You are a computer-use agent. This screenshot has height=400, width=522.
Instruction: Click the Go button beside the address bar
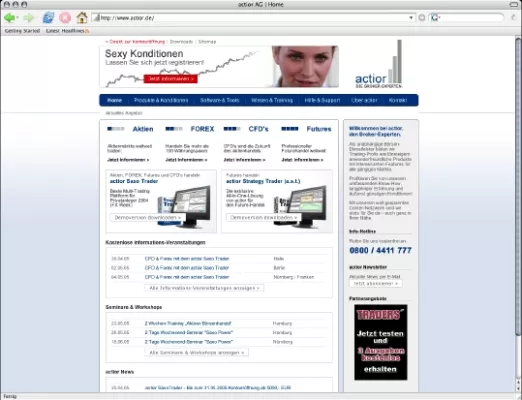[x=422, y=18]
